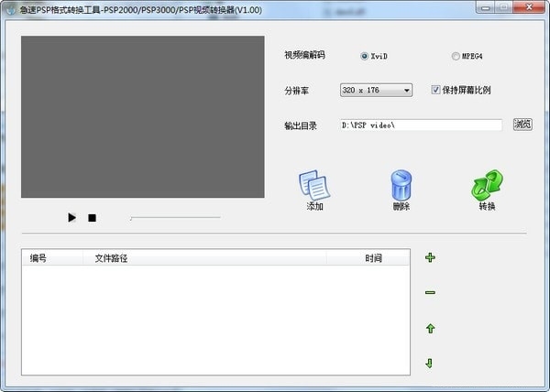Minimize the PSP converter window

(x=486, y=7)
